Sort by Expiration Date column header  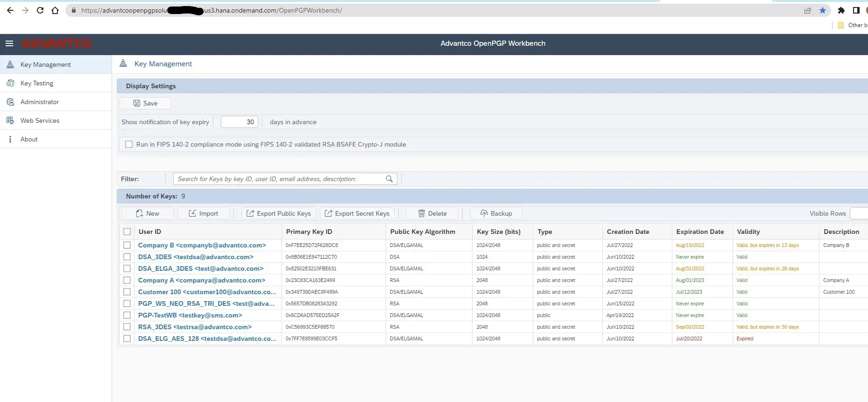click(x=699, y=232)
